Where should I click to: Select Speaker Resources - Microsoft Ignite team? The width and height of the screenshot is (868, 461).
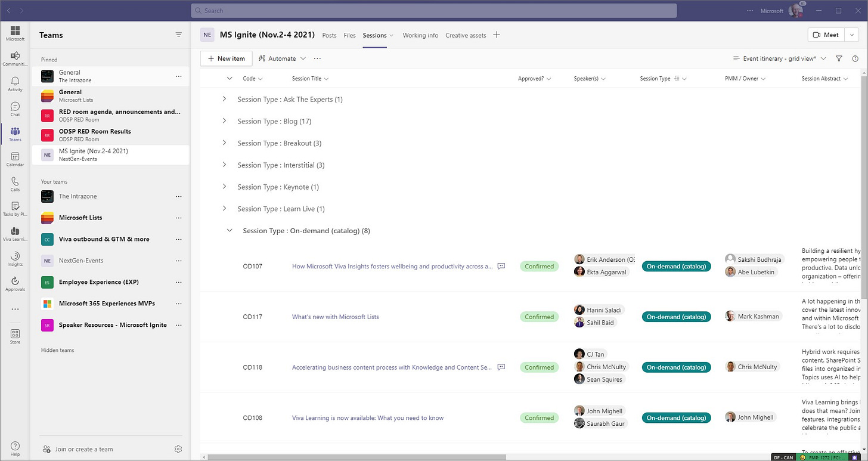coord(110,325)
